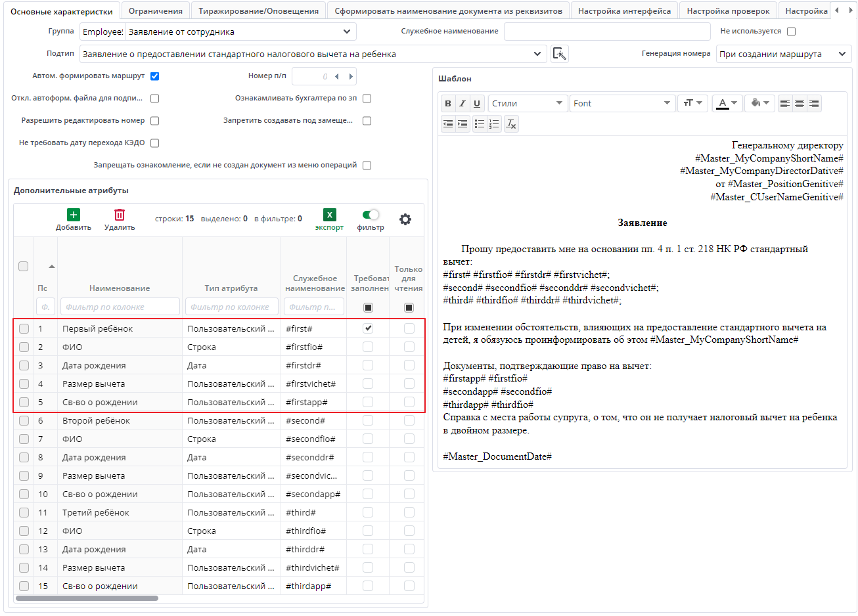
Task: Click the red Удалить trash icon
Action: tap(119, 215)
